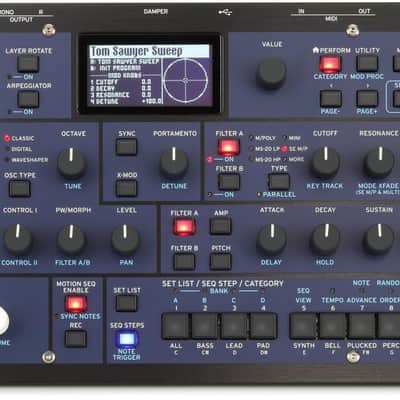The image size is (400, 400).
Task: Click step button 6 labeled BELL
Action: tap(333, 326)
